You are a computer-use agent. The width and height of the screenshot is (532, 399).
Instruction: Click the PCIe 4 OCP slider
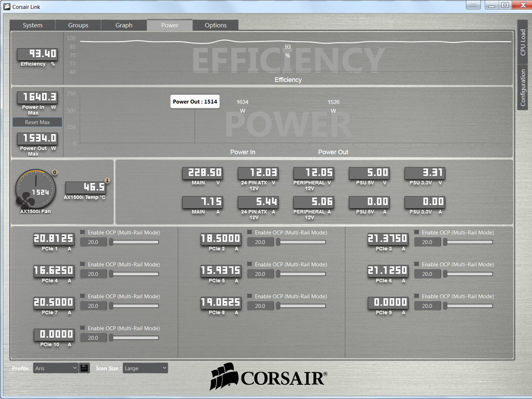134,274
